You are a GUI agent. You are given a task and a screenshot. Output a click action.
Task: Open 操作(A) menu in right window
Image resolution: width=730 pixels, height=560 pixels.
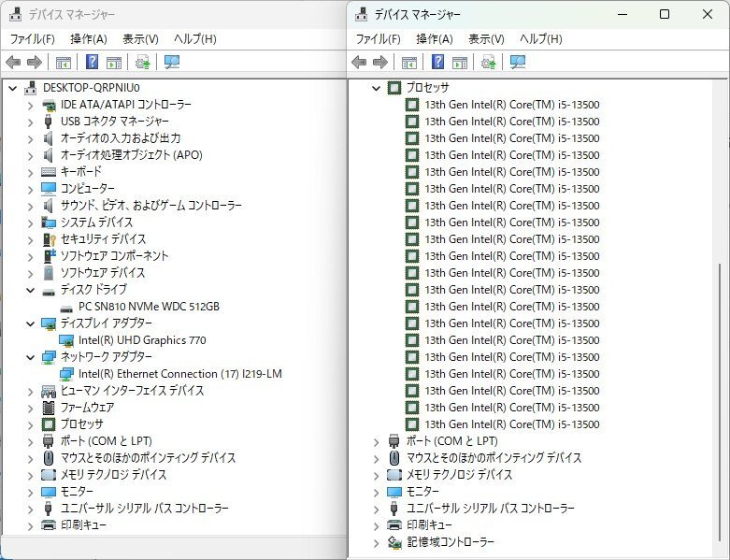(435, 38)
